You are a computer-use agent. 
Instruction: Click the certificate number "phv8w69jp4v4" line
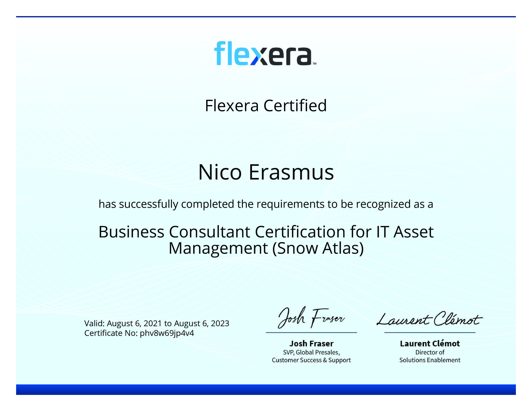click(x=139, y=333)
